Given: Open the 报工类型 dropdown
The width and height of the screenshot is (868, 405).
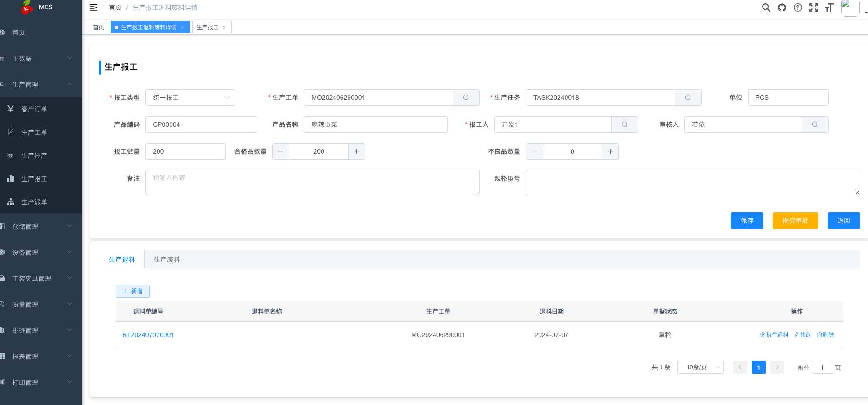Looking at the screenshot, I should 190,98.
